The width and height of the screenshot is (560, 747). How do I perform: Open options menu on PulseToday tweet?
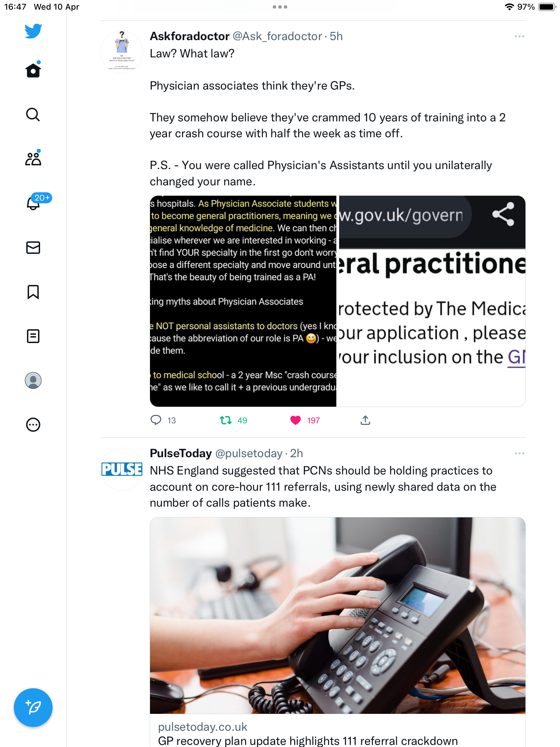point(519,453)
